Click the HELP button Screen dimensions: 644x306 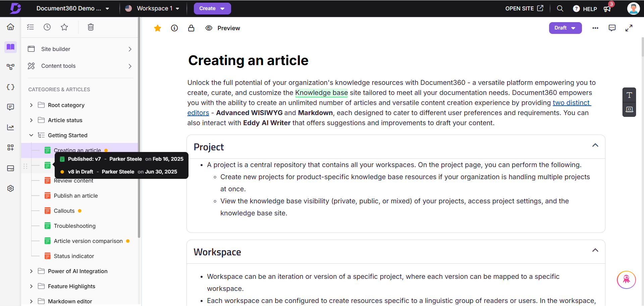coord(585,9)
